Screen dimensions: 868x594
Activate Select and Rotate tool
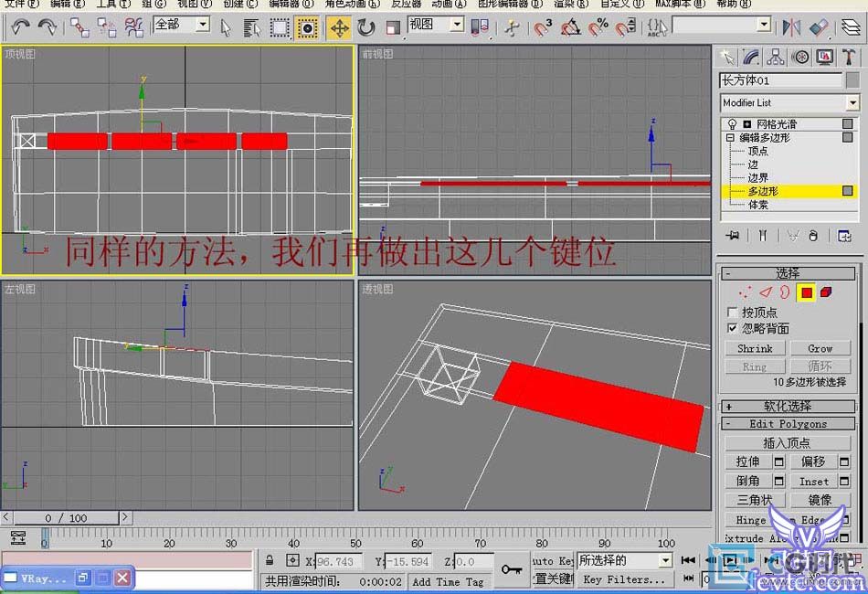click(365, 27)
